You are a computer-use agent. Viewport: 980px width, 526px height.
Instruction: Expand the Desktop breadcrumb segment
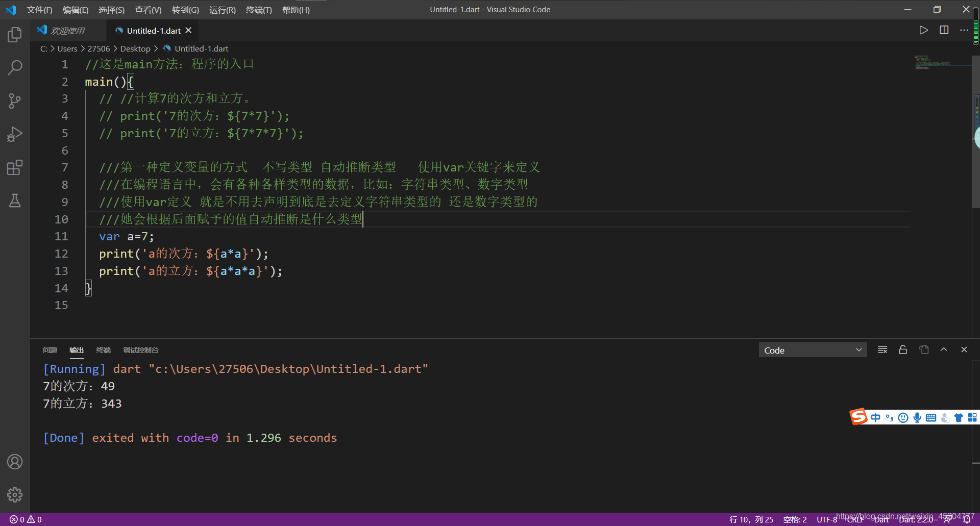click(x=135, y=48)
